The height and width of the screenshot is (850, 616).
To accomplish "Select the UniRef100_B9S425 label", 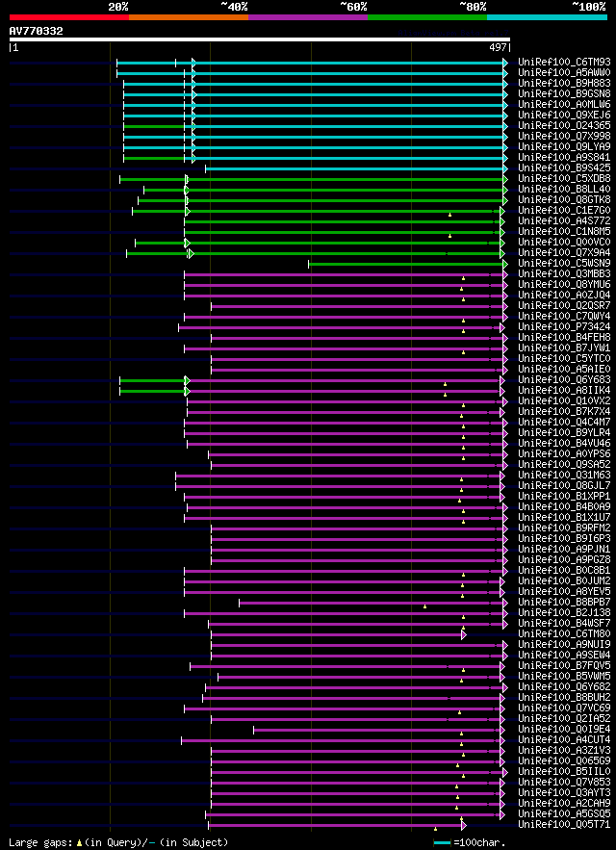I will (x=564, y=168).
